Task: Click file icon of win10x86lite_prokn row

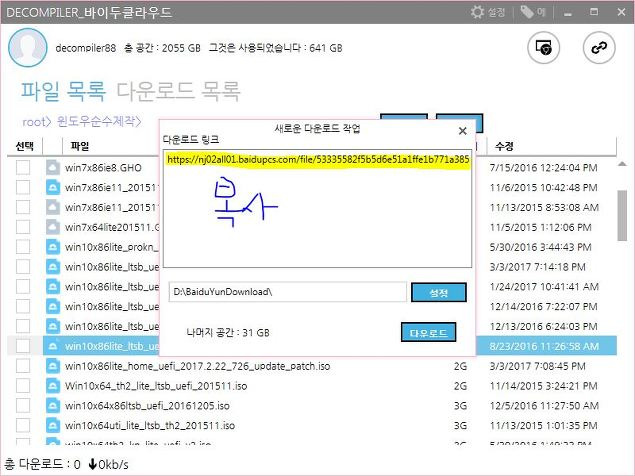Action: point(53,247)
